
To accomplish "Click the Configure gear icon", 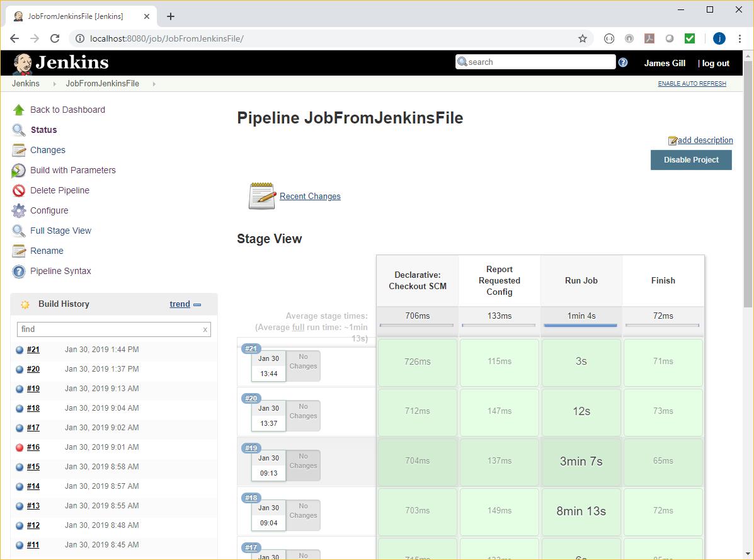I will (x=19, y=211).
